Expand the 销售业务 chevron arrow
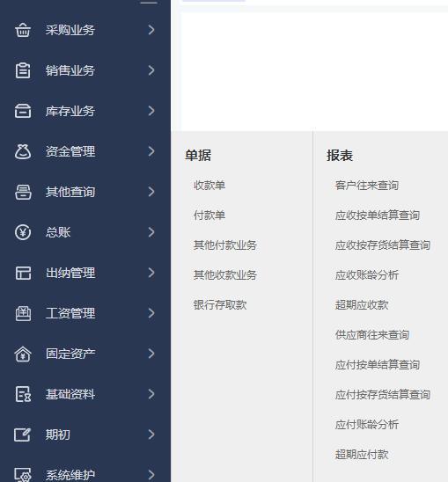 pos(151,70)
